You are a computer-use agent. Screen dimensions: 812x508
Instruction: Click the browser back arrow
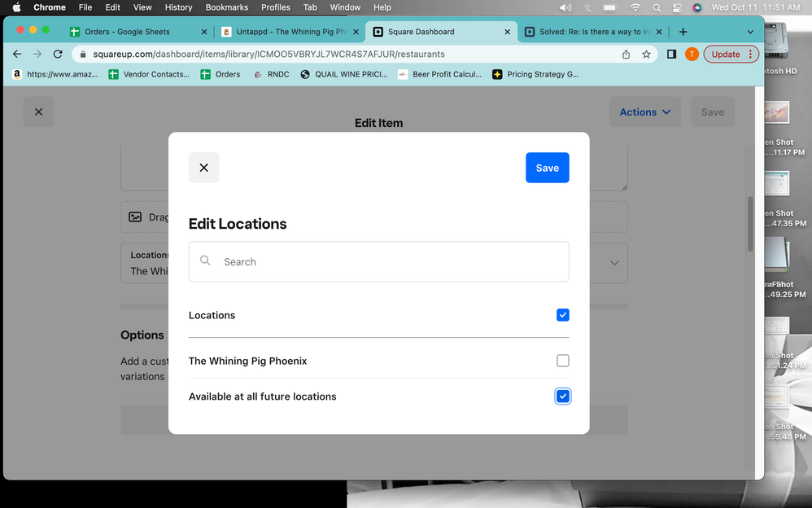(x=17, y=55)
